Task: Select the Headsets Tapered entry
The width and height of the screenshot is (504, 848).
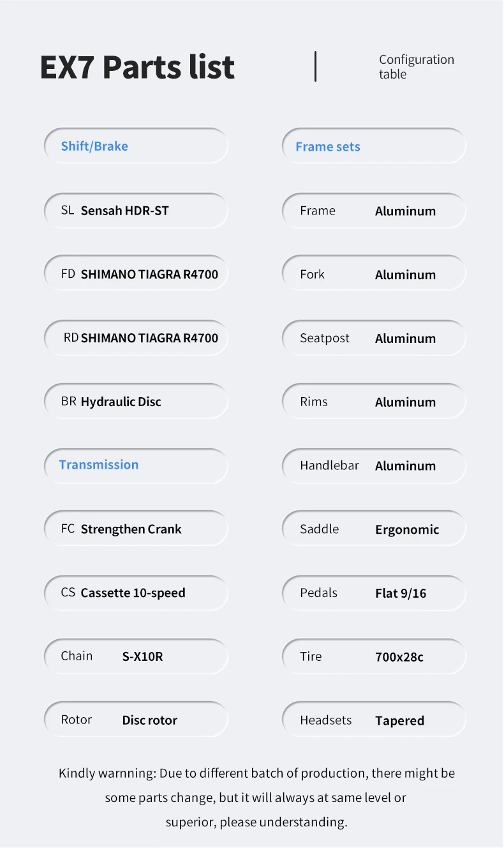Action: pos(374,719)
